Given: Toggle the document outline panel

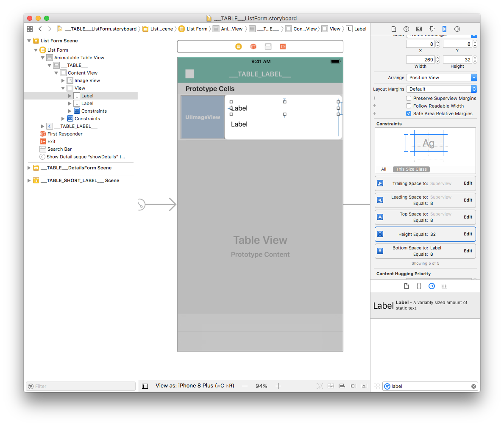Looking at the screenshot, I should coord(145,386).
